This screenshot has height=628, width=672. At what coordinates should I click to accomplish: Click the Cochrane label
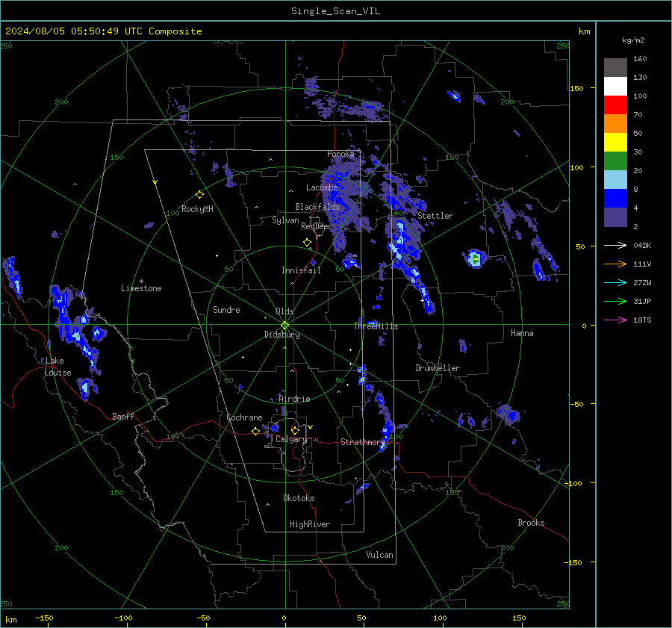click(244, 417)
